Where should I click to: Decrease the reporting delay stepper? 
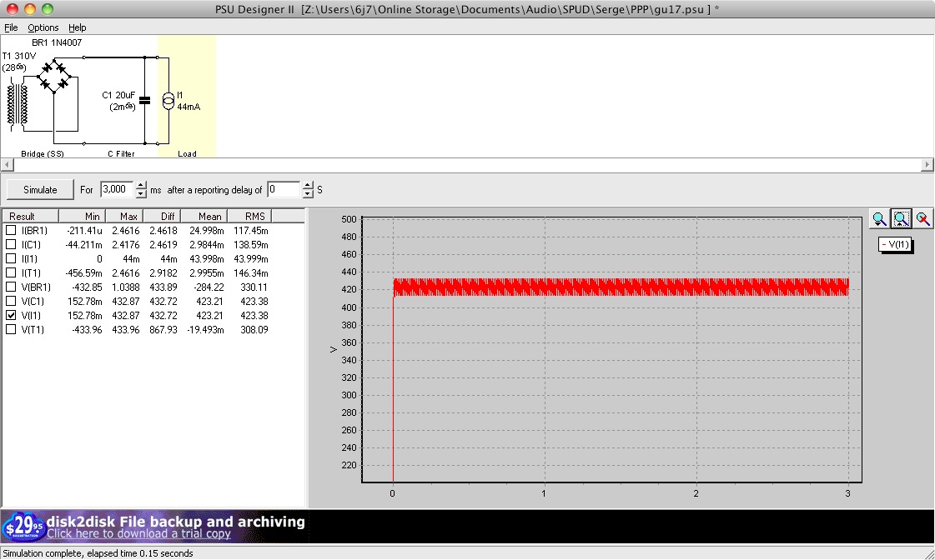[308, 193]
